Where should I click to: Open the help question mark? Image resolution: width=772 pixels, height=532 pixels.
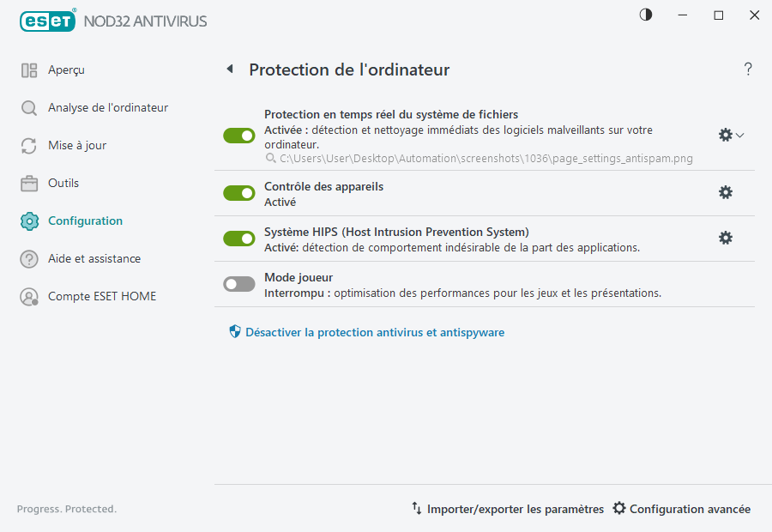pos(747,69)
